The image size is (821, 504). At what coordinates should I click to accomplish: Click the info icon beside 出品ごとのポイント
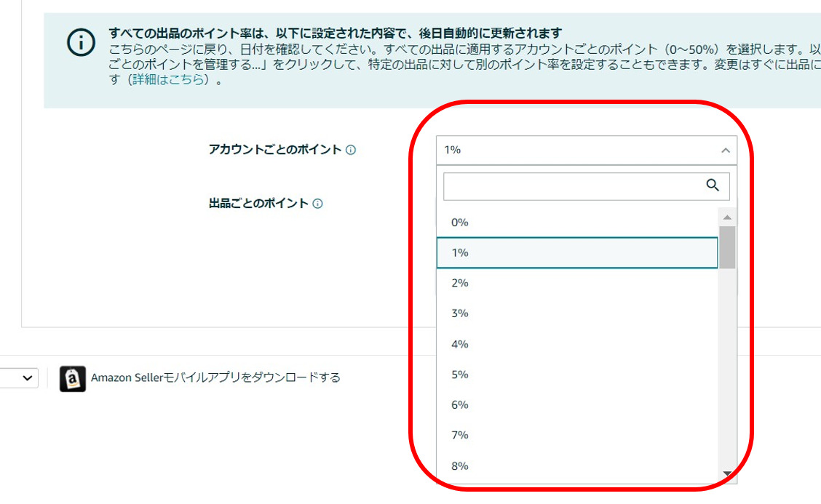tap(317, 204)
